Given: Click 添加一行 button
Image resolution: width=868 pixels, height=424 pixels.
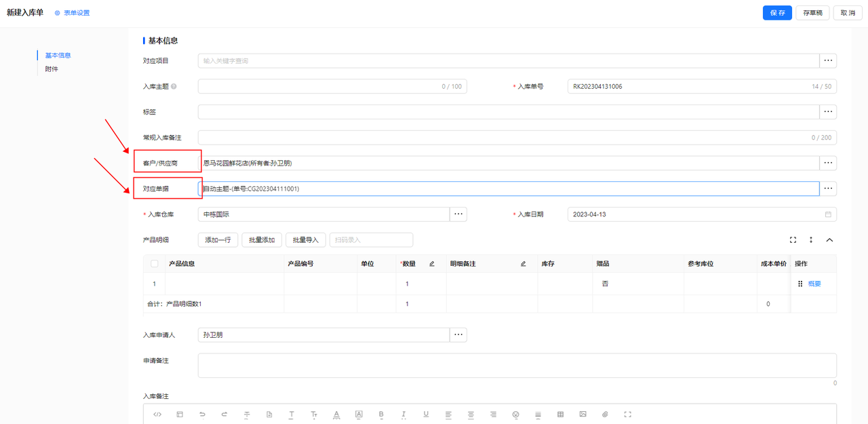Looking at the screenshot, I should pos(218,239).
